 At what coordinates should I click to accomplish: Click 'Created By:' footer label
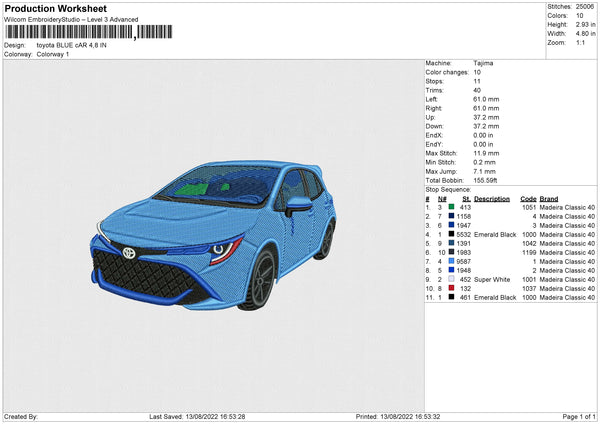pos(21,416)
